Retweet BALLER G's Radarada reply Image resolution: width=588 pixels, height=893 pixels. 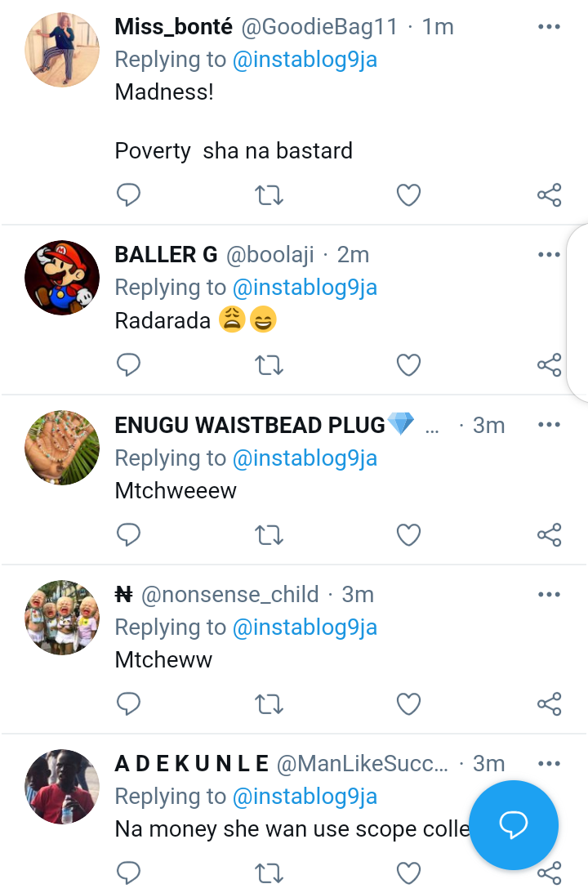[x=269, y=365]
